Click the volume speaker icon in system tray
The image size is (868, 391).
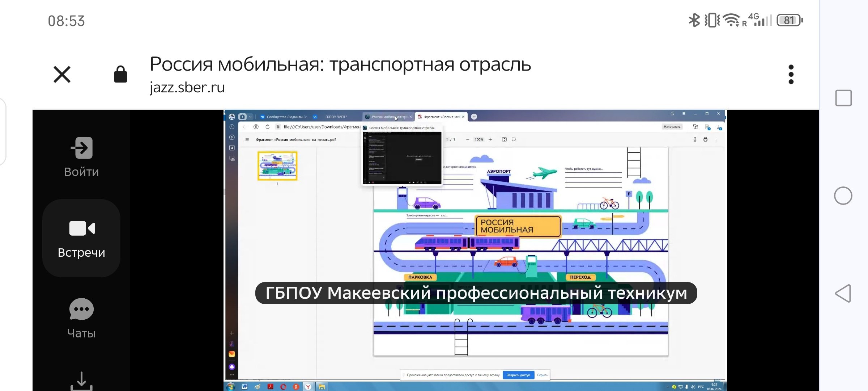[693, 387]
